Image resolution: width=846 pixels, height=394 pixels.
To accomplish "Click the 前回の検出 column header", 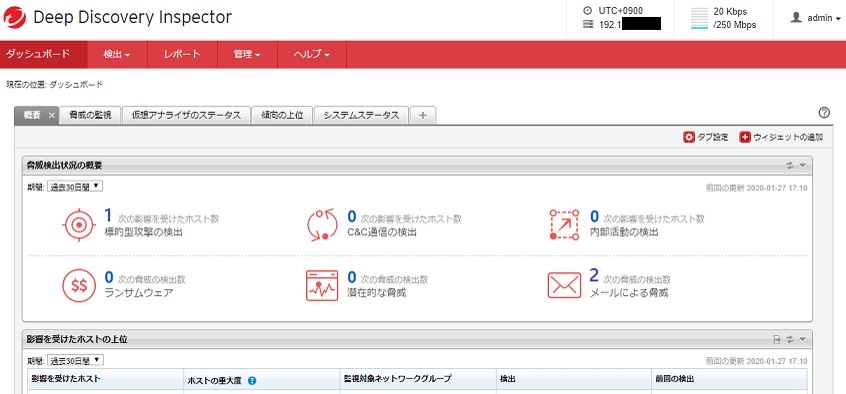I will coord(729,379).
